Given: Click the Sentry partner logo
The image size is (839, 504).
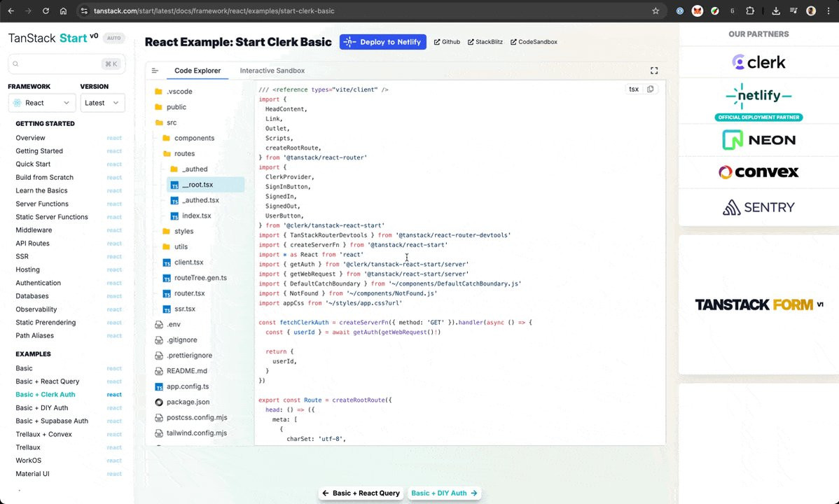Looking at the screenshot, I should pyautogui.click(x=758, y=207).
